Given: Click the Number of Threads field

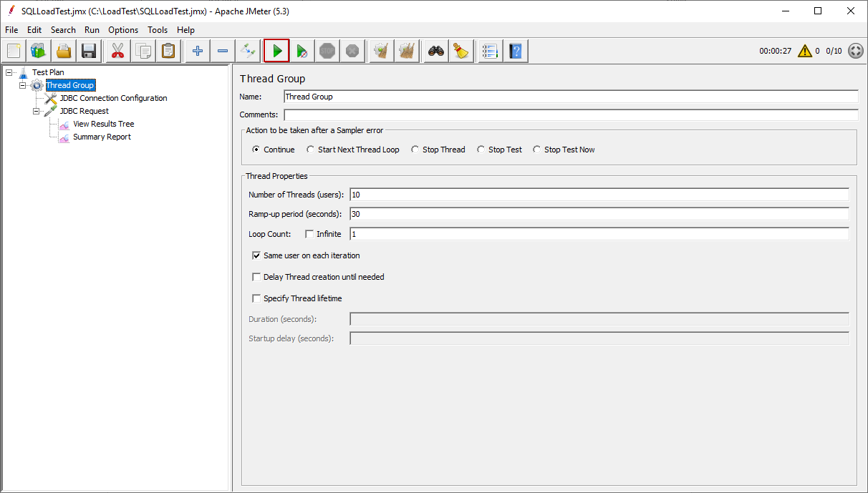Looking at the screenshot, I should tap(599, 195).
